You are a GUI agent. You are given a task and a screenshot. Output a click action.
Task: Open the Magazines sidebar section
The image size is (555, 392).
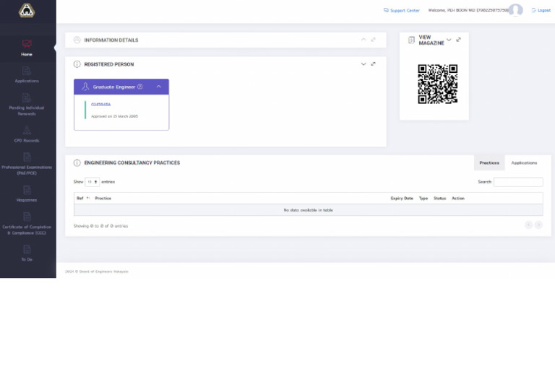point(27,193)
